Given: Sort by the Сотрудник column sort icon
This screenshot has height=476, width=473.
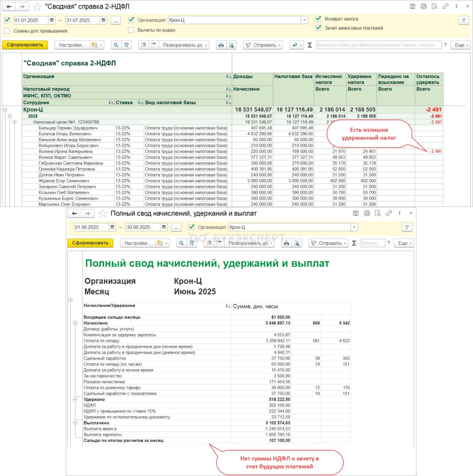Looking at the screenshot, I should click(111, 103).
